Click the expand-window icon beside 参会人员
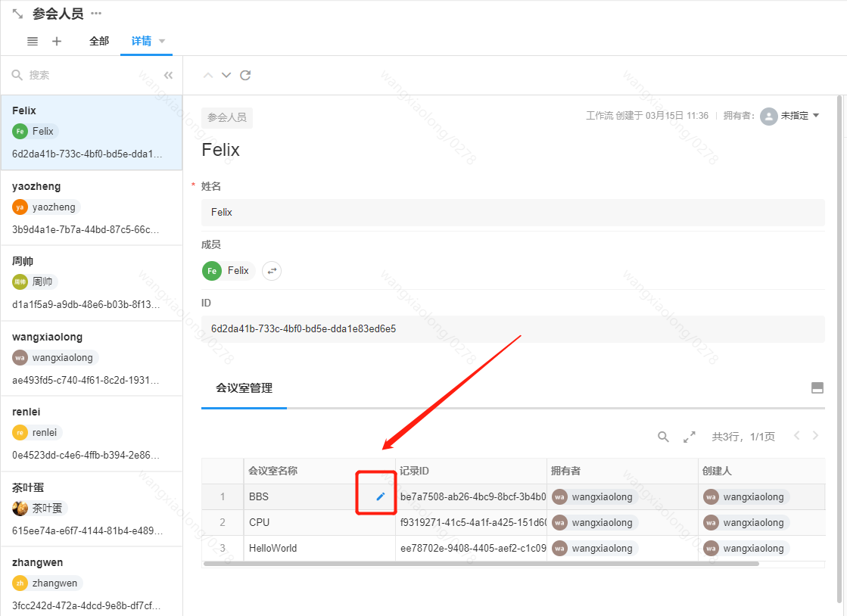This screenshot has height=616, width=847. 17,14
